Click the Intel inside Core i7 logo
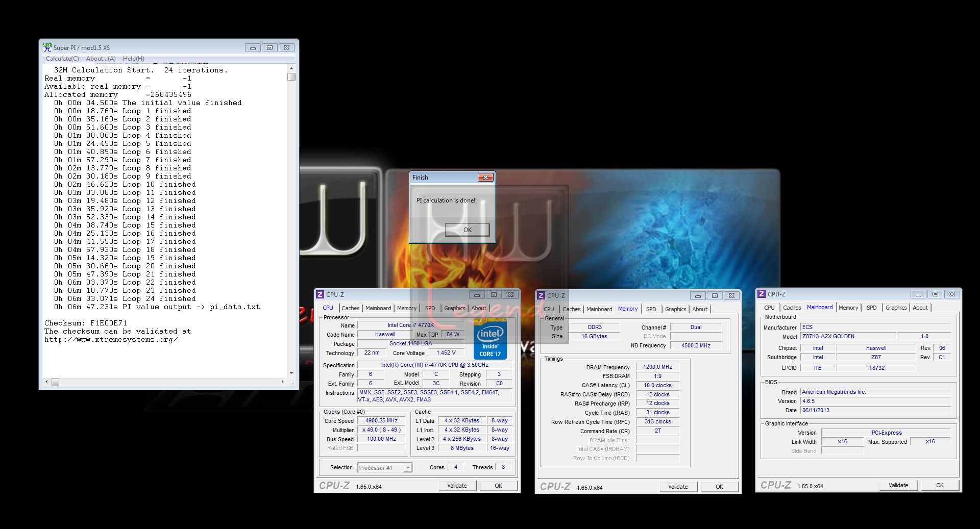This screenshot has height=529, width=980. (x=490, y=339)
